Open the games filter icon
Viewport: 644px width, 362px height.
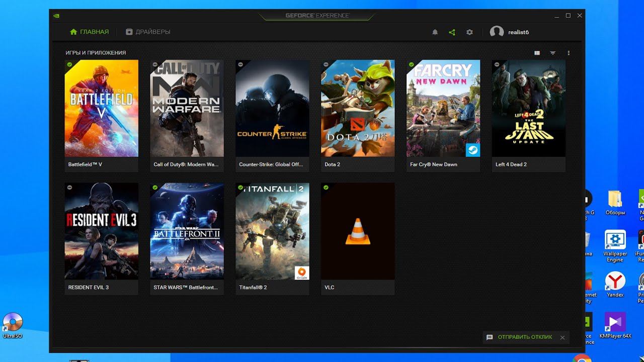pos(553,53)
